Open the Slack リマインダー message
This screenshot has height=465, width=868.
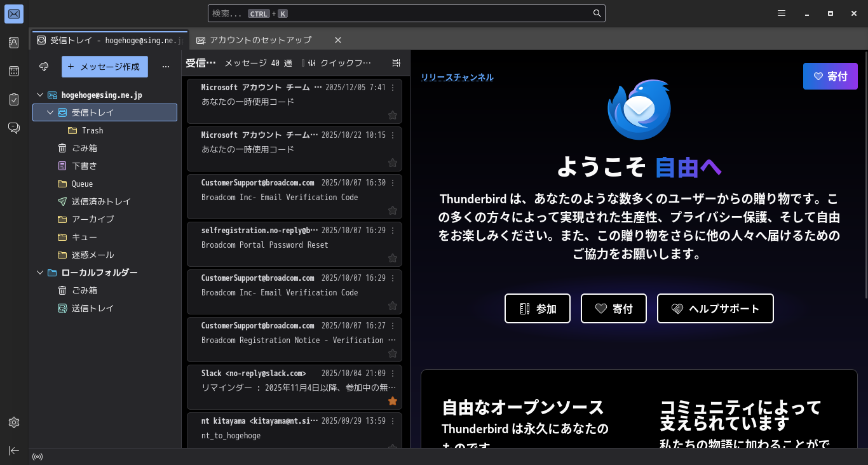(x=294, y=387)
